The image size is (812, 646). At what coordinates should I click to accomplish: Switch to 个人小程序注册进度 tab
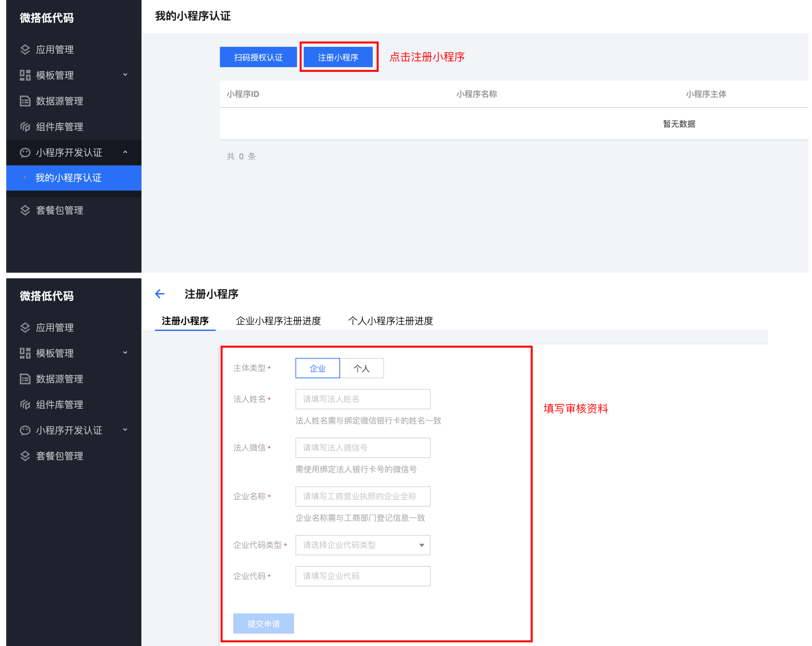click(x=390, y=321)
